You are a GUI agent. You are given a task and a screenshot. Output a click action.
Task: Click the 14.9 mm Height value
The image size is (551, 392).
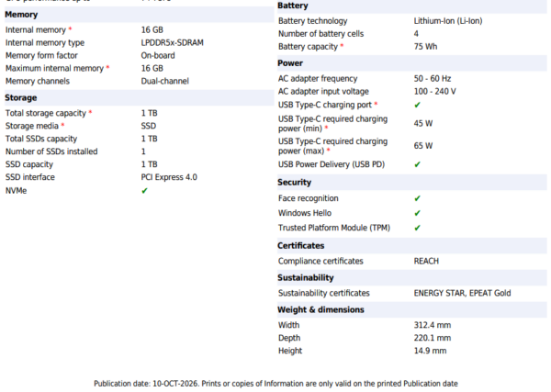(430, 351)
